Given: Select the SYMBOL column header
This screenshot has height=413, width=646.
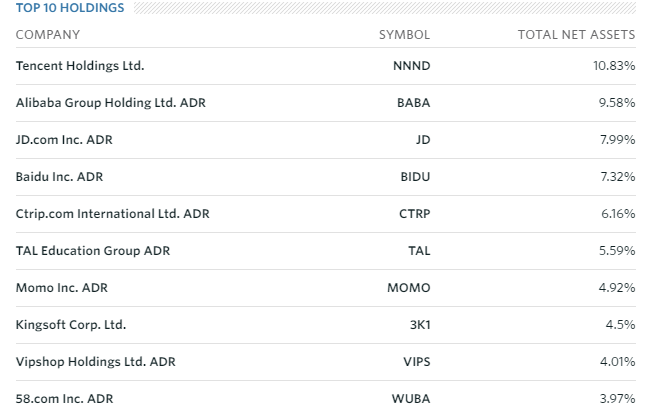Looking at the screenshot, I should [405, 35].
